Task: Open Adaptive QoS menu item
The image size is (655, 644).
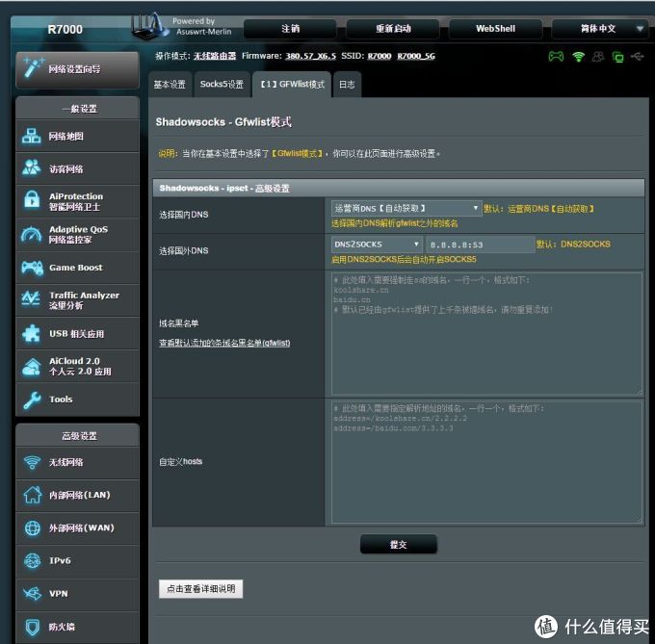Action: coord(77,234)
